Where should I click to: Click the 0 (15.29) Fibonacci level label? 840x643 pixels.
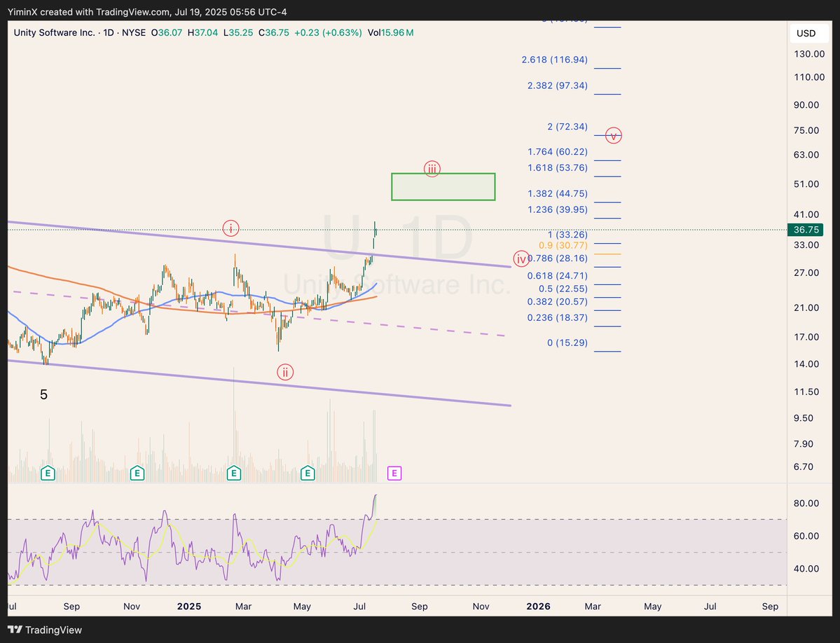tap(567, 343)
